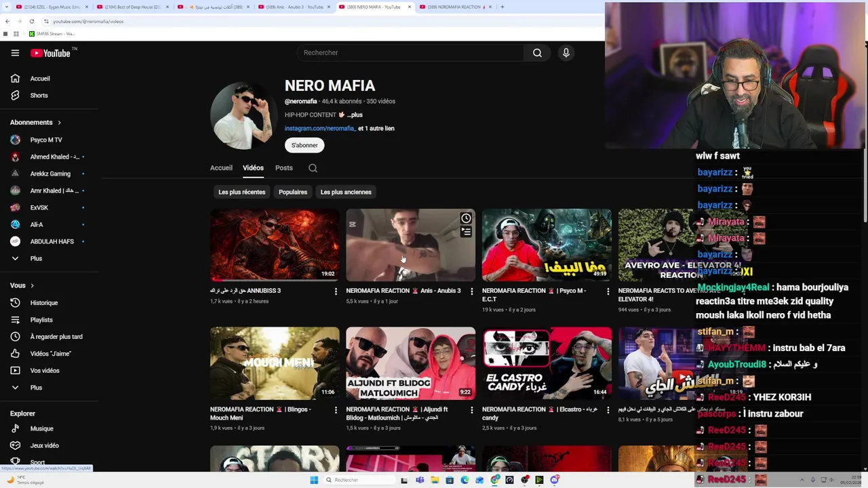The width and height of the screenshot is (868, 488).
Task: Open Psyco M TV subscription
Action: (x=46, y=140)
